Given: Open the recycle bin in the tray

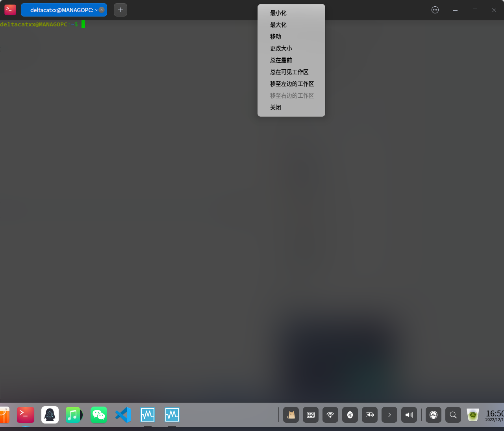Looking at the screenshot, I should click(472, 414).
